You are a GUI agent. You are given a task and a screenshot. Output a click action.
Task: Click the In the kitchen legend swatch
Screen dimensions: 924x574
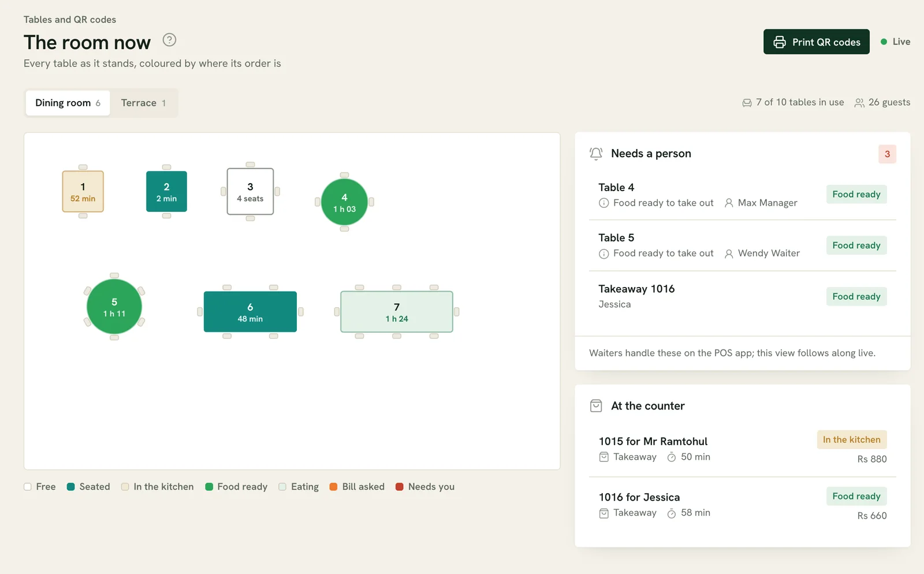pyautogui.click(x=125, y=487)
